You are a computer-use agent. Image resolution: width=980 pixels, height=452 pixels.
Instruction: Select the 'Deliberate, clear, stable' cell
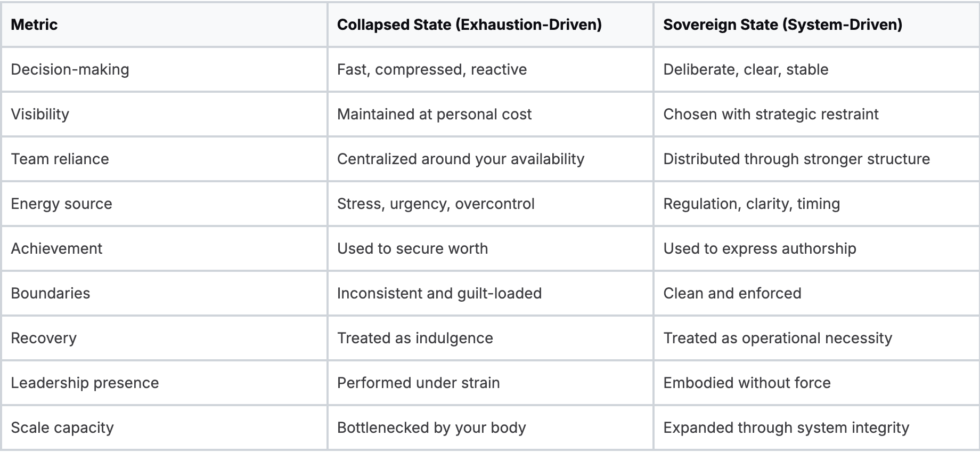(x=746, y=69)
